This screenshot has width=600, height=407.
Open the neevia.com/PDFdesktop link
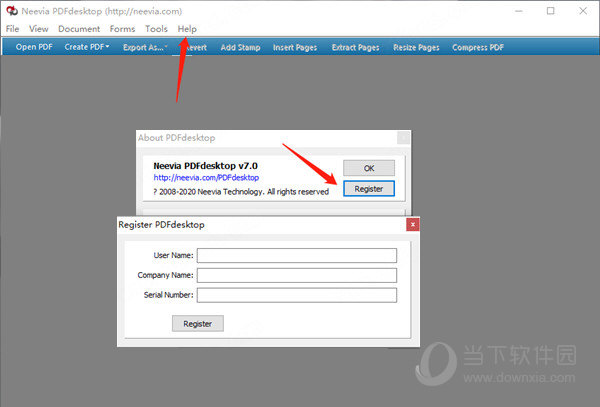click(206, 177)
